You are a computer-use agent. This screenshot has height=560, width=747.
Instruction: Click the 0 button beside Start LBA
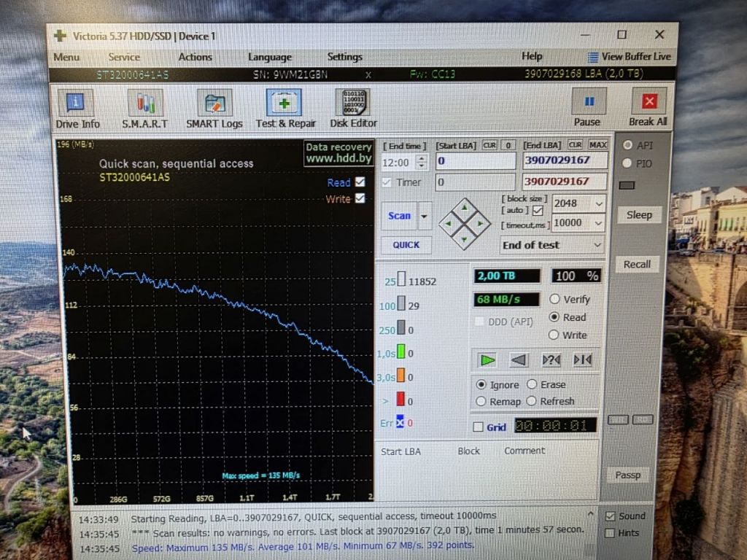[508, 145]
